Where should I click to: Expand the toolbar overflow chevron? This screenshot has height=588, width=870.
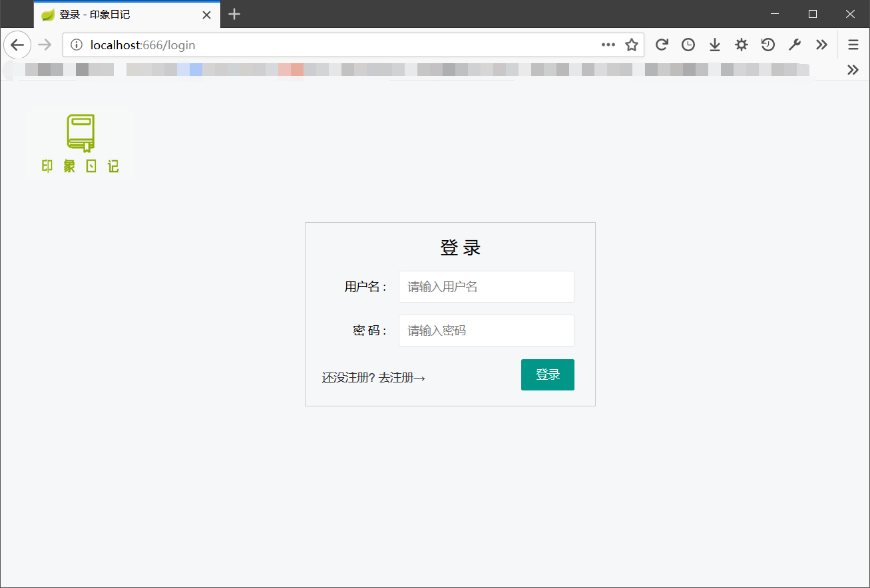pos(821,45)
